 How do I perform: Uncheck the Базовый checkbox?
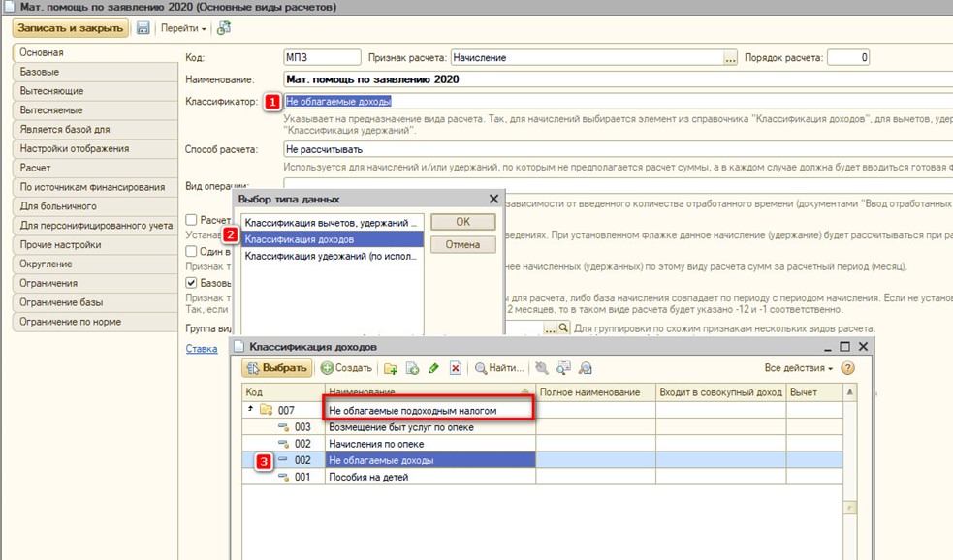192,283
